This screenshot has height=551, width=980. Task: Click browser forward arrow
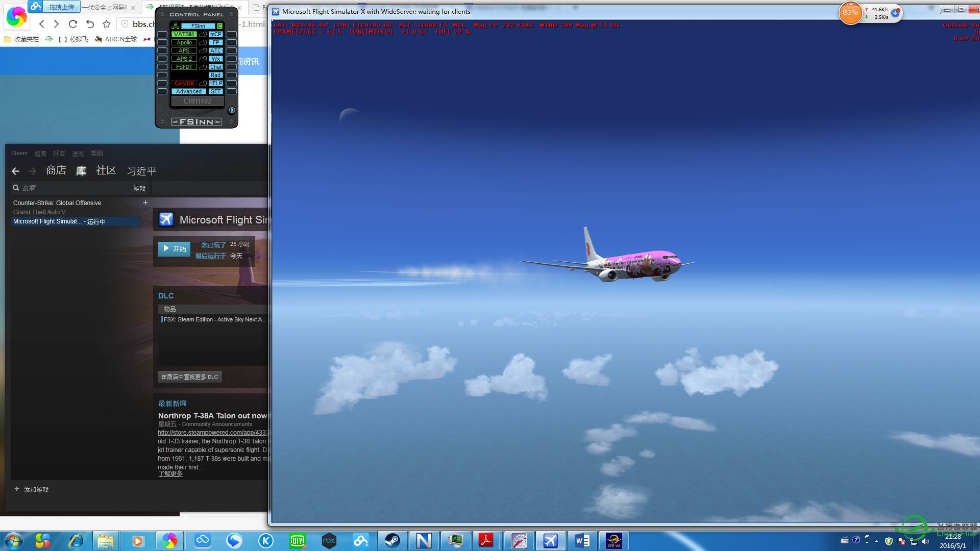pos(56,24)
